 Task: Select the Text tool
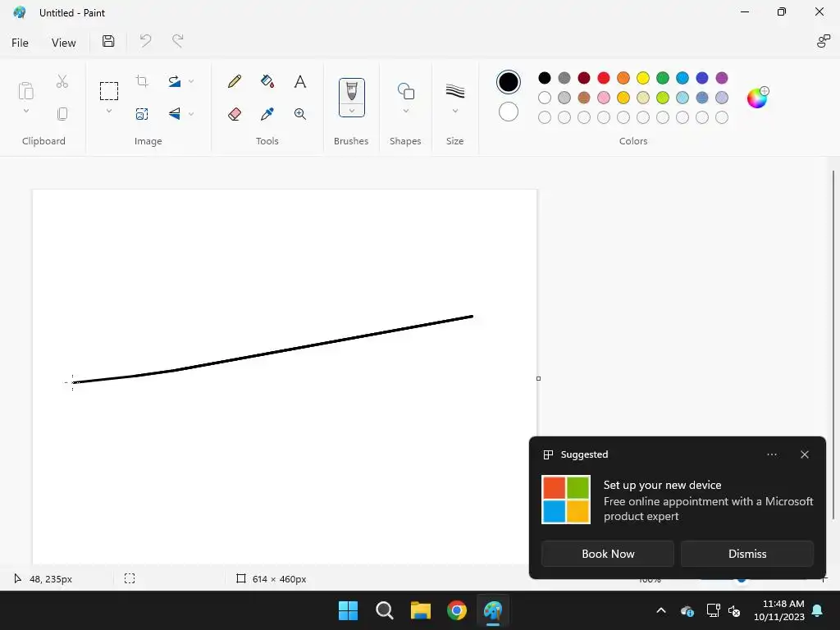pyautogui.click(x=300, y=81)
